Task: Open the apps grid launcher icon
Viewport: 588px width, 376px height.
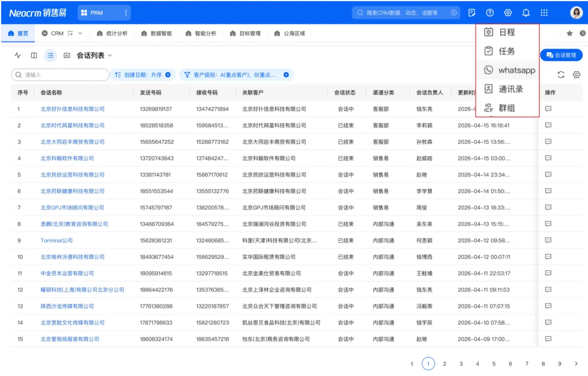Action: tap(544, 13)
